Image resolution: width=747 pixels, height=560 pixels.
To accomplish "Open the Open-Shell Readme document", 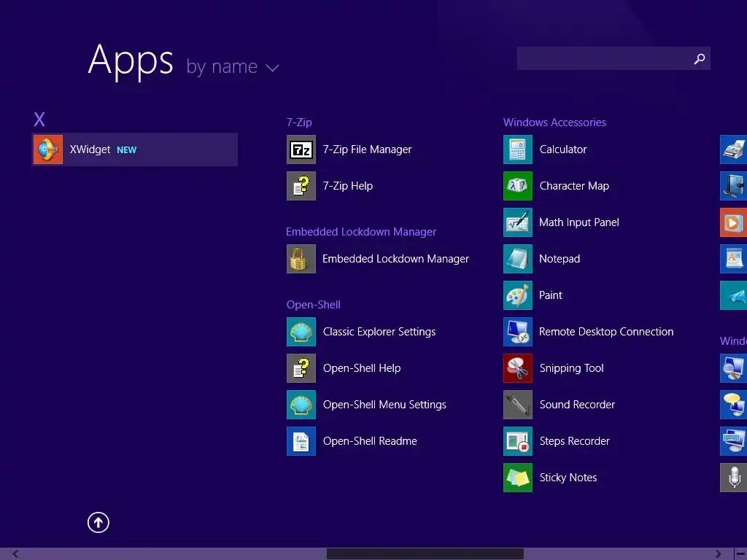I will [352, 441].
